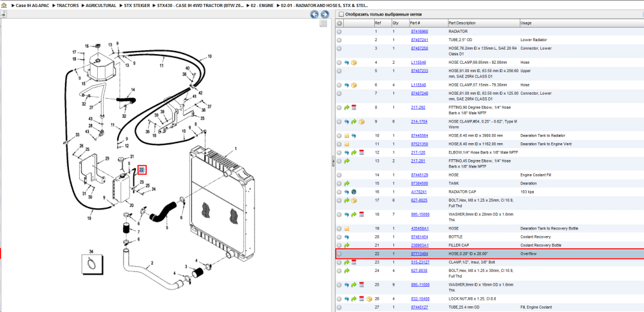Click the round add button for ref 2 TUBE row

click(x=339, y=40)
